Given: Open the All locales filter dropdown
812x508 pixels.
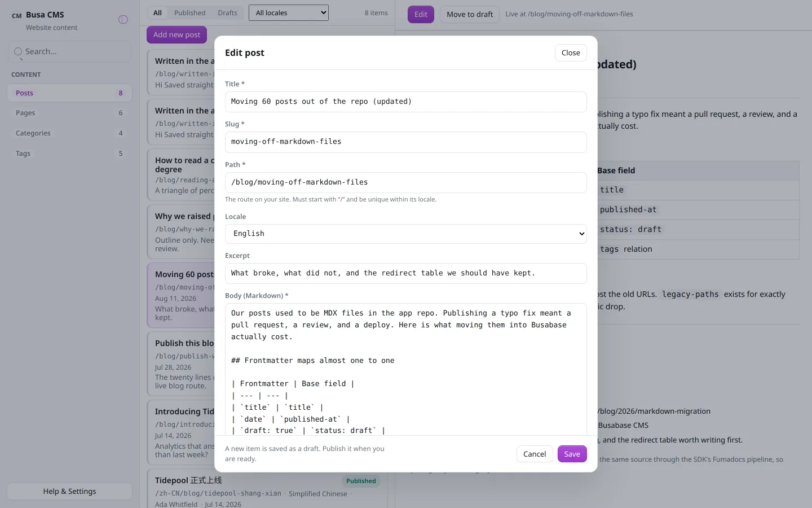Looking at the screenshot, I should pyautogui.click(x=289, y=13).
